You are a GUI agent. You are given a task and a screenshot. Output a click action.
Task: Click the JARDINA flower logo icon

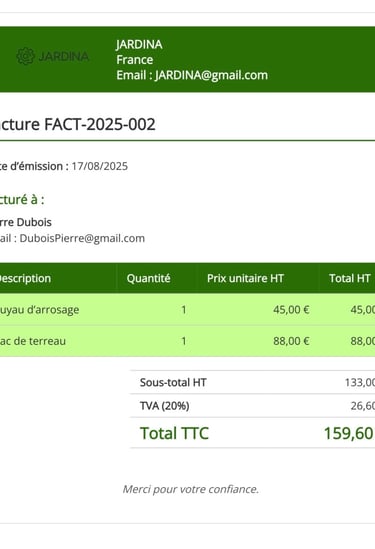point(26,56)
